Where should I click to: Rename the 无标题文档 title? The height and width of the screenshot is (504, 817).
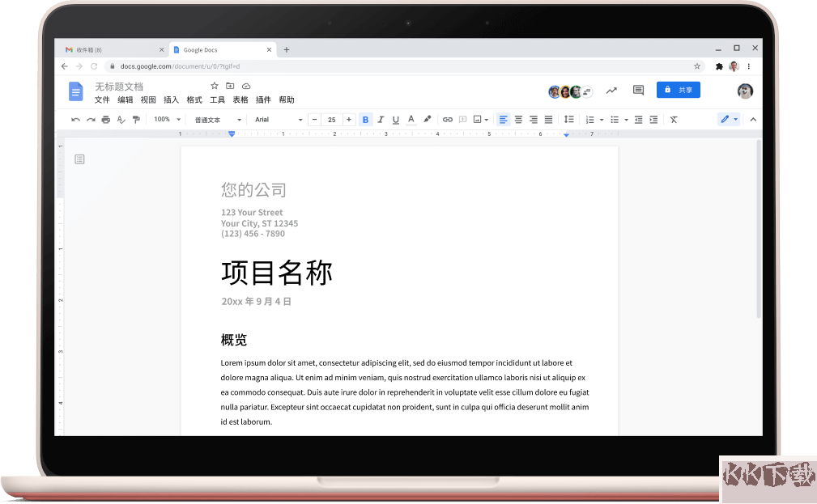click(119, 87)
